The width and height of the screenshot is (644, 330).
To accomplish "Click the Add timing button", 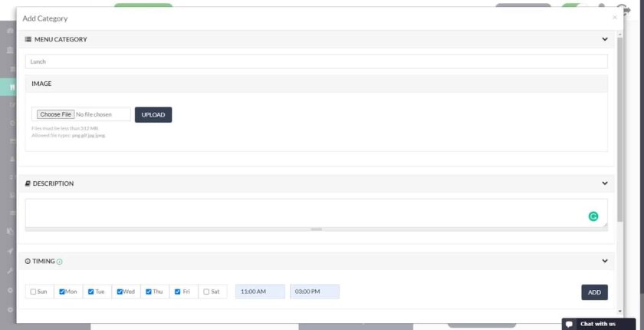I will [594, 292].
